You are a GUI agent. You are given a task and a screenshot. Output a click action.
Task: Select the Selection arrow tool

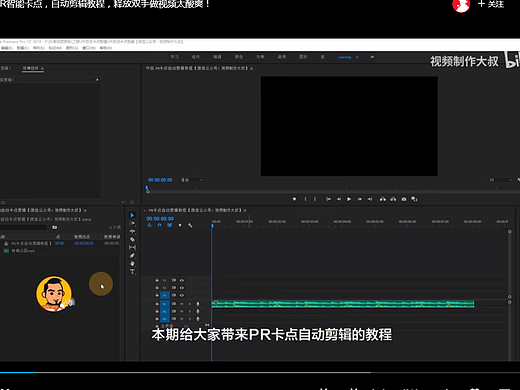coord(132,215)
